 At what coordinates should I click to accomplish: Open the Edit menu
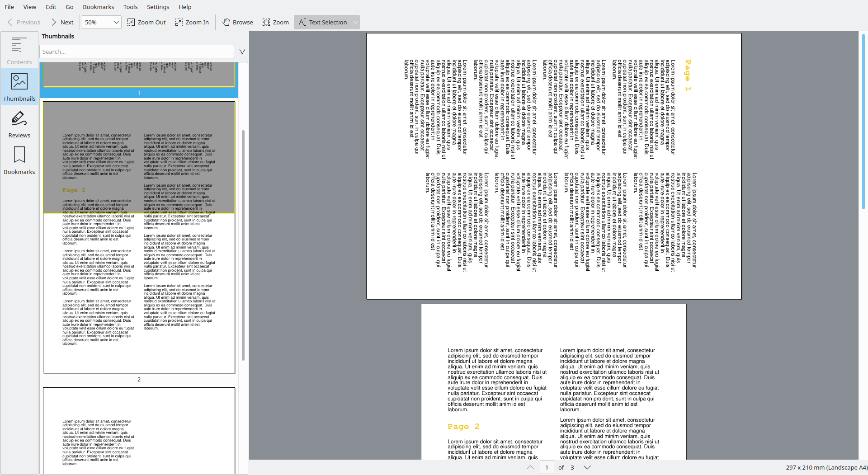pyautogui.click(x=51, y=7)
